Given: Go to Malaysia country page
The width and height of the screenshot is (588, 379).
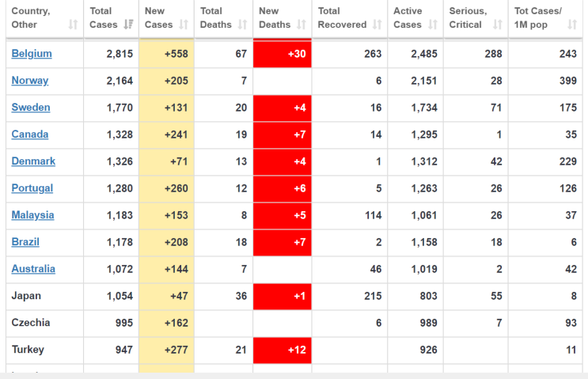Looking at the screenshot, I should tap(32, 215).
